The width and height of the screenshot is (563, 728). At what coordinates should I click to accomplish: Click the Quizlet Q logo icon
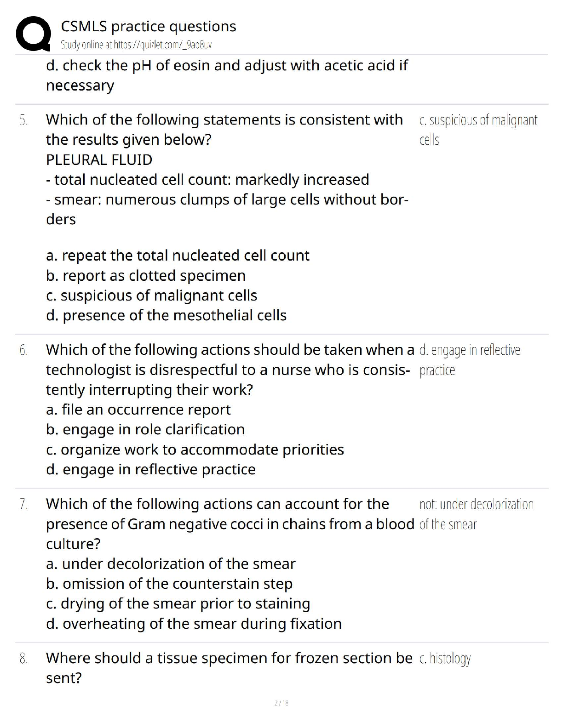[x=33, y=34]
